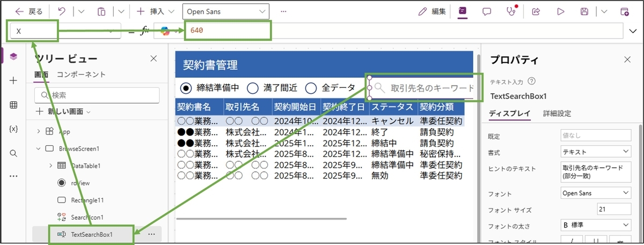The image size is (644, 245).
Task: Toggle the properties pane icon
Action: coord(462,11)
